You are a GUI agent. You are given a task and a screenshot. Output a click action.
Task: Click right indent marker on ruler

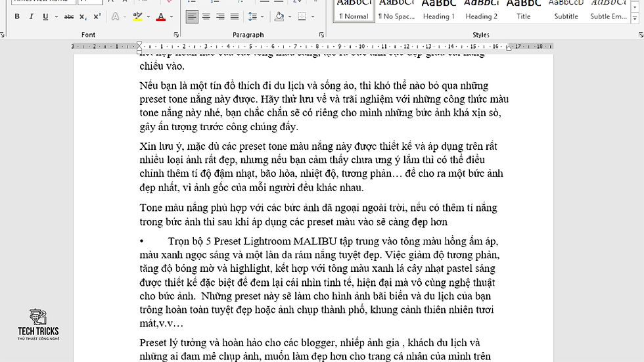pyautogui.click(x=509, y=48)
